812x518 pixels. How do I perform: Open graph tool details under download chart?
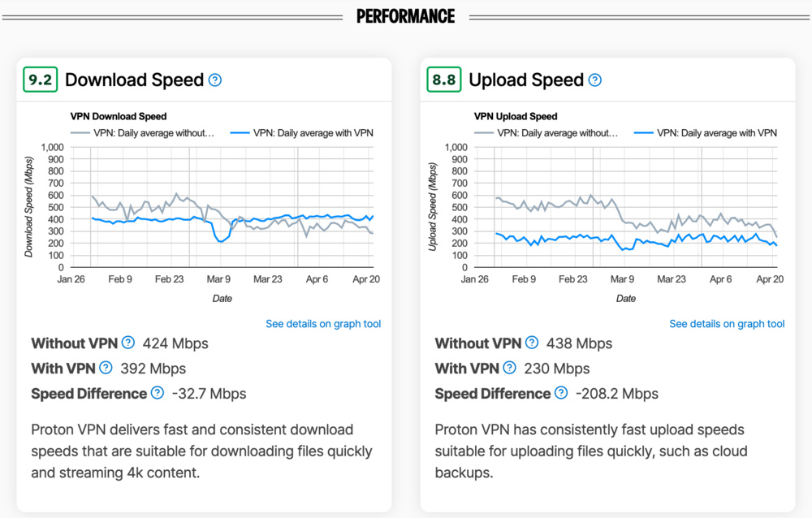(322, 323)
